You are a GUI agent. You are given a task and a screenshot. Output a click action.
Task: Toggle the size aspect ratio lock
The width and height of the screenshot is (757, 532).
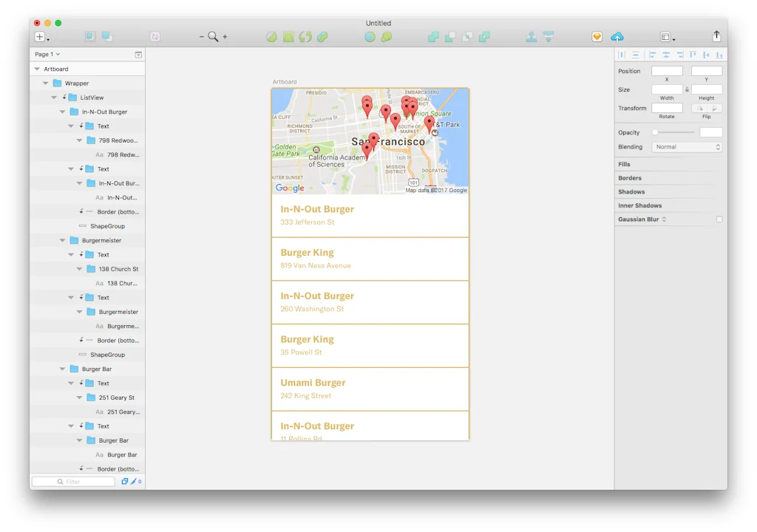pyautogui.click(x=687, y=89)
